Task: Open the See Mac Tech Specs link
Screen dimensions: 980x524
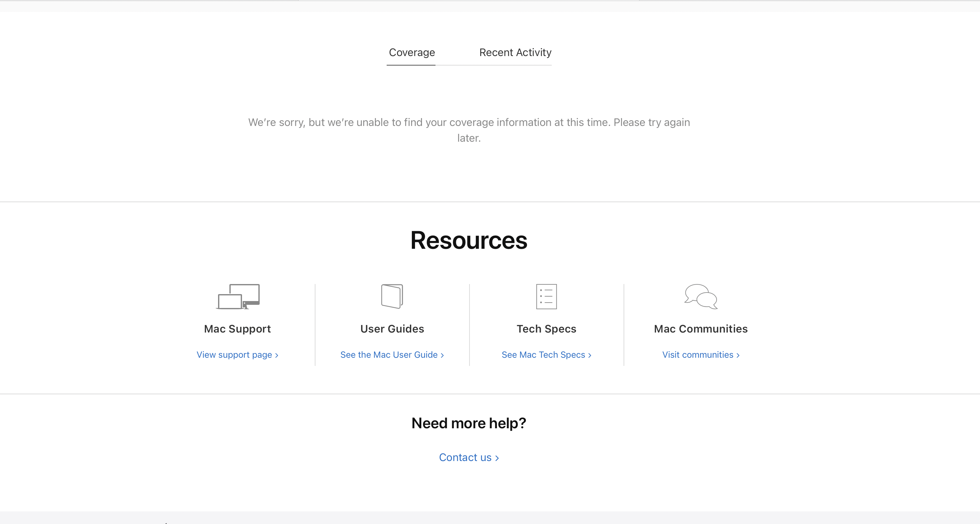Action: 543,355
